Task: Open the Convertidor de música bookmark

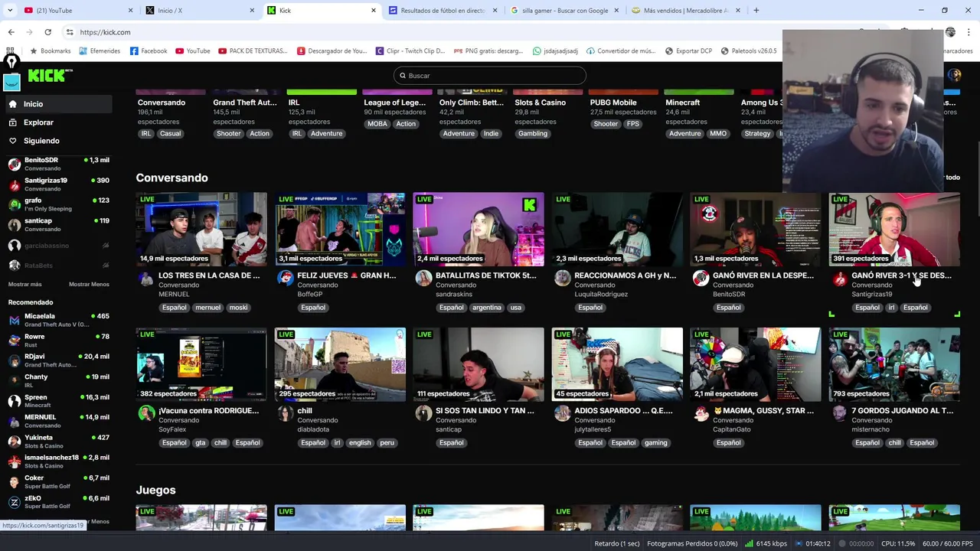Action: click(621, 51)
